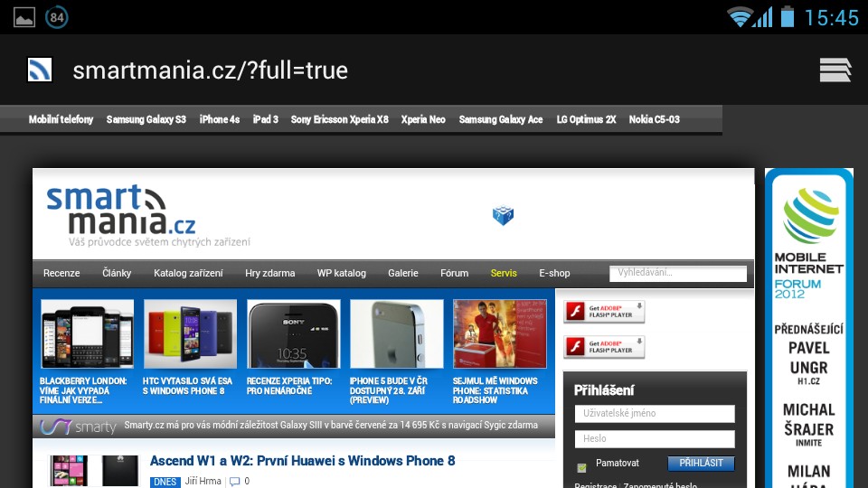Click the first Get Adobe Flash Player badge
The image size is (868, 488).
tap(604, 312)
